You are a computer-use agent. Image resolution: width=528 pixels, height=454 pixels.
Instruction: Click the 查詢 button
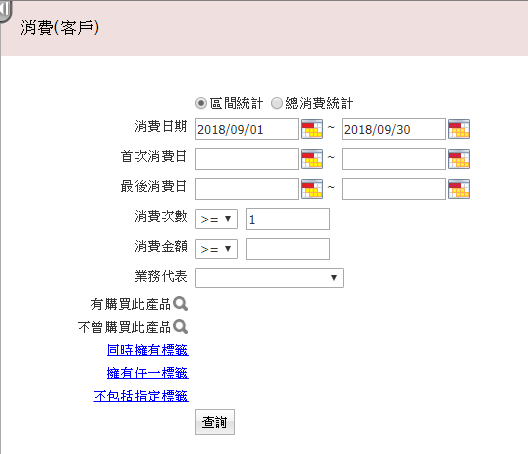215,422
